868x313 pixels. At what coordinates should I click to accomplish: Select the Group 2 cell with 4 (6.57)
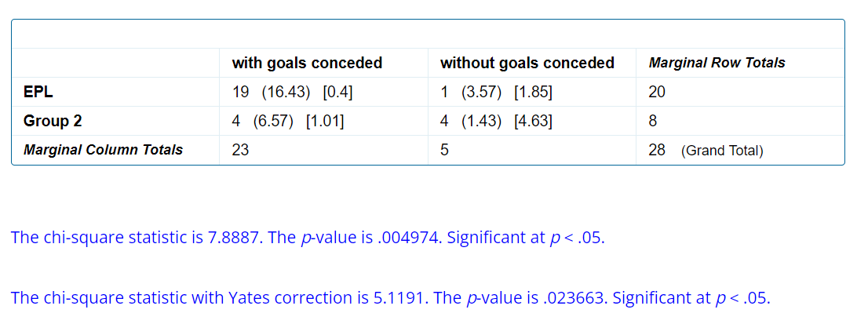tap(288, 121)
